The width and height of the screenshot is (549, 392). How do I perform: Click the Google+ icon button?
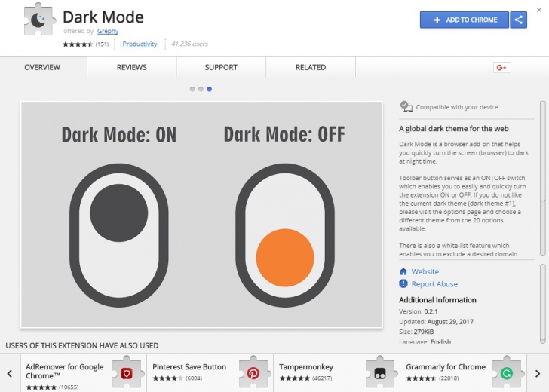tap(501, 68)
